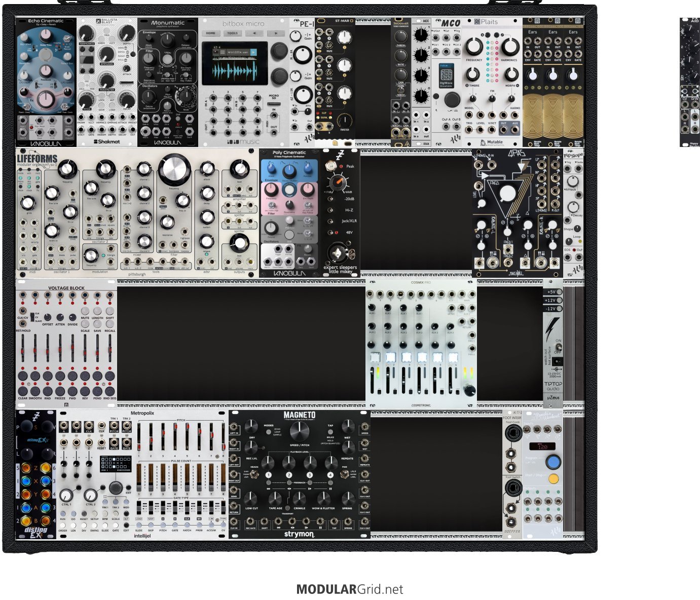This screenshot has height=600, width=700.
Task: Click the CTRL 1 knob on Metropolix
Action: tap(66, 495)
